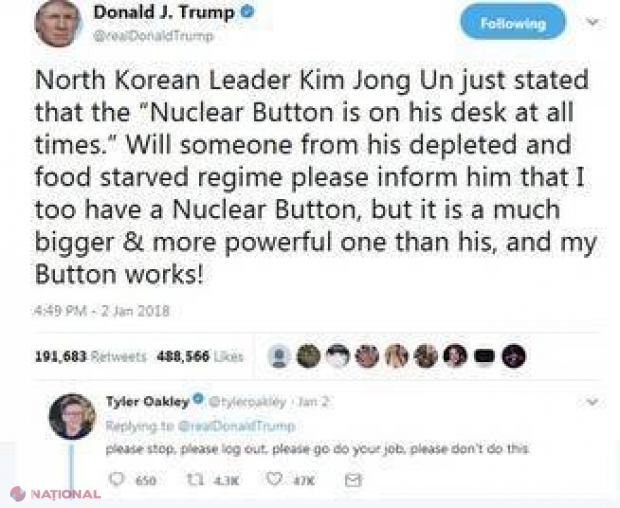Expand the tweet options chevron near Following
This screenshot has width=620, height=508.
tap(592, 22)
